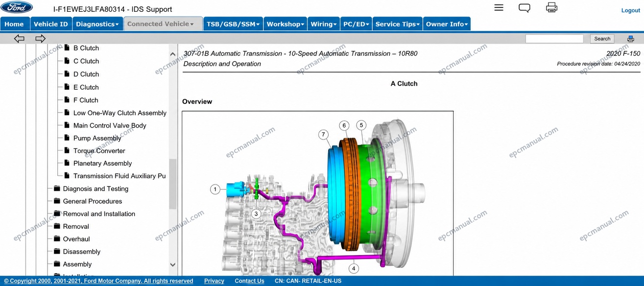Screen dimensions: 644x286
Task: Expand the General Procedures folder
Action: tap(93, 201)
